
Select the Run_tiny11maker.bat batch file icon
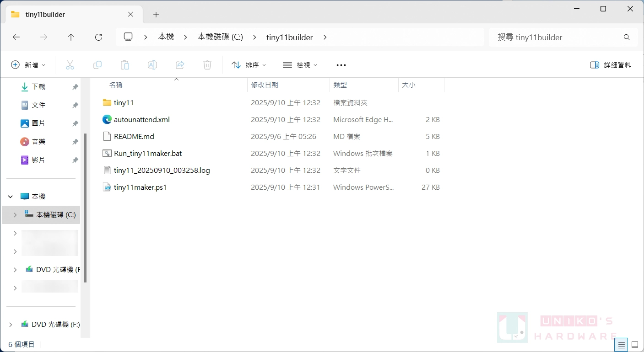[107, 153]
